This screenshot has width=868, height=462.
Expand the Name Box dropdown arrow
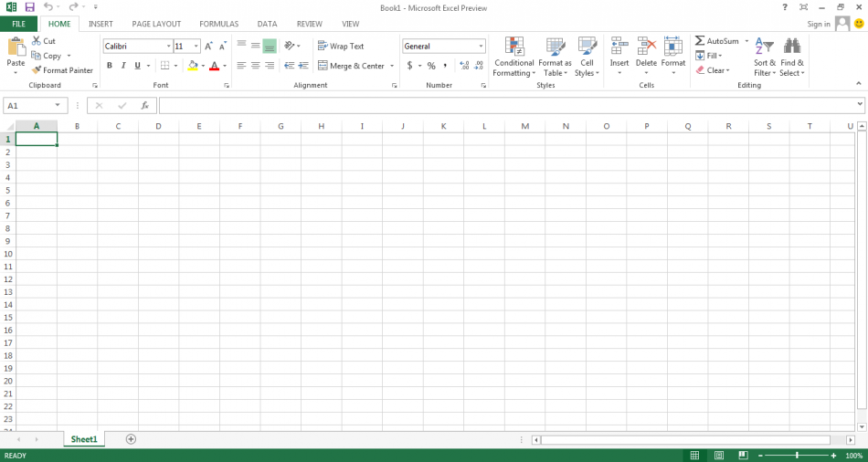pyautogui.click(x=58, y=106)
